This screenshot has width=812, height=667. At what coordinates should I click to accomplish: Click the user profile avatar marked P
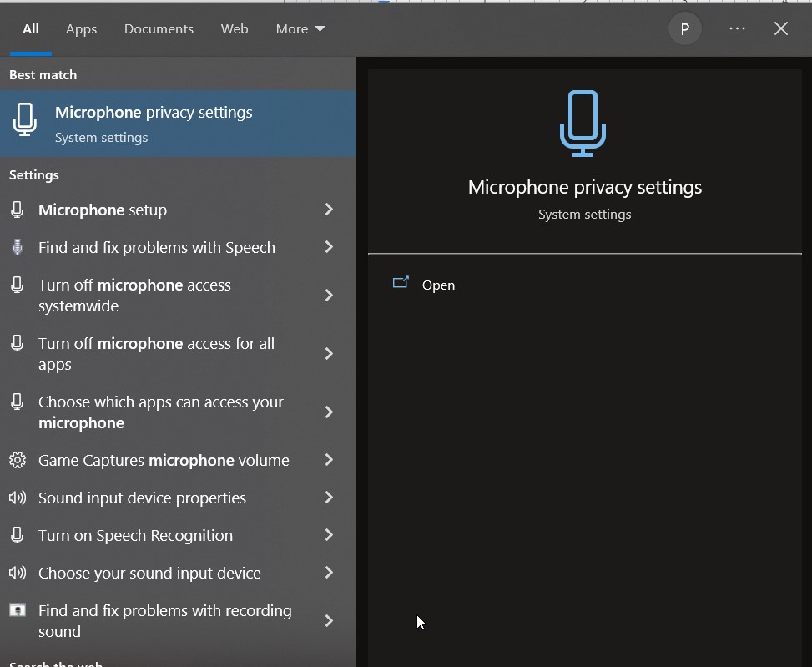tap(684, 28)
